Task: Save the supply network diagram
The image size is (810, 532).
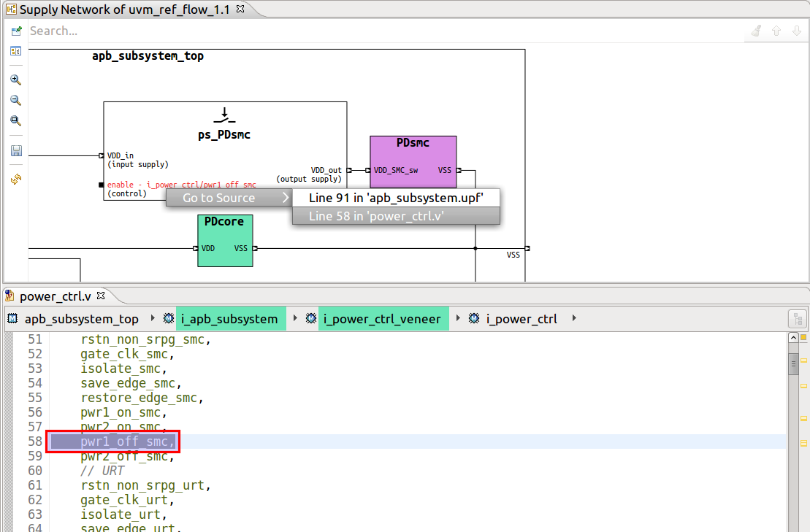Action: coord(15,150)
